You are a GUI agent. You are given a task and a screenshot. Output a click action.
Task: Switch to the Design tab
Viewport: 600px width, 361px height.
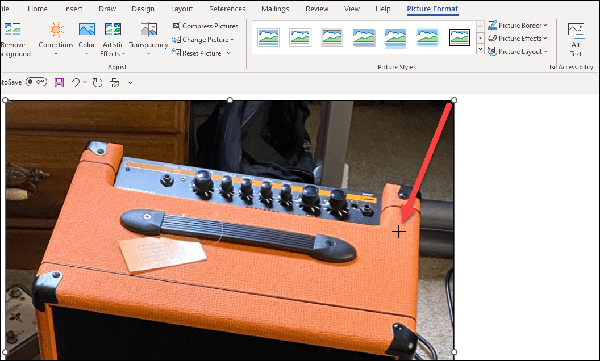[143, 8]
